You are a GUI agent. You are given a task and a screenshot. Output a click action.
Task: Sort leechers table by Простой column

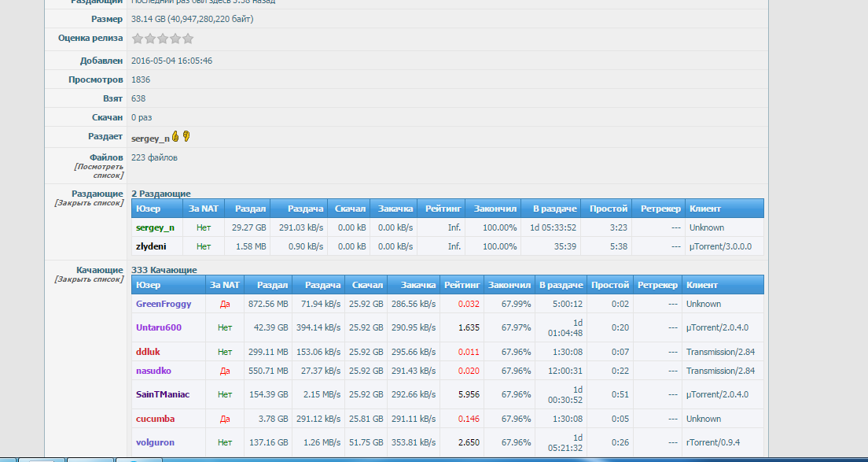tap(610, 285)
